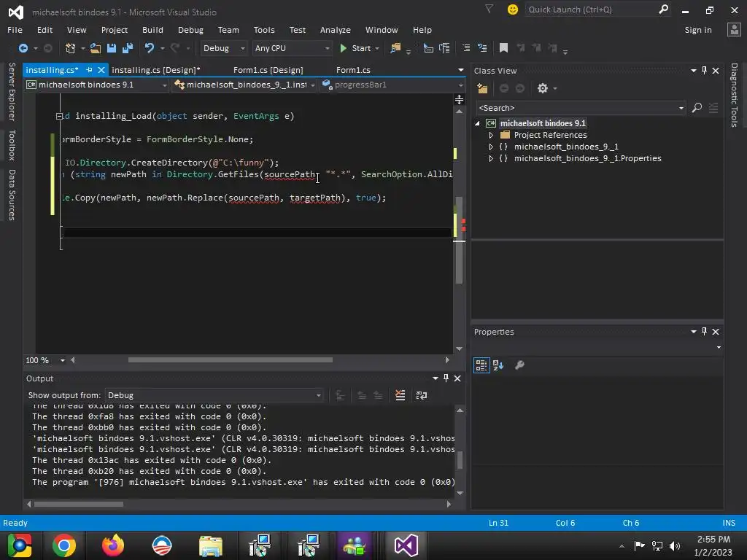Open Firefox from the taskbar

point(112,545)
